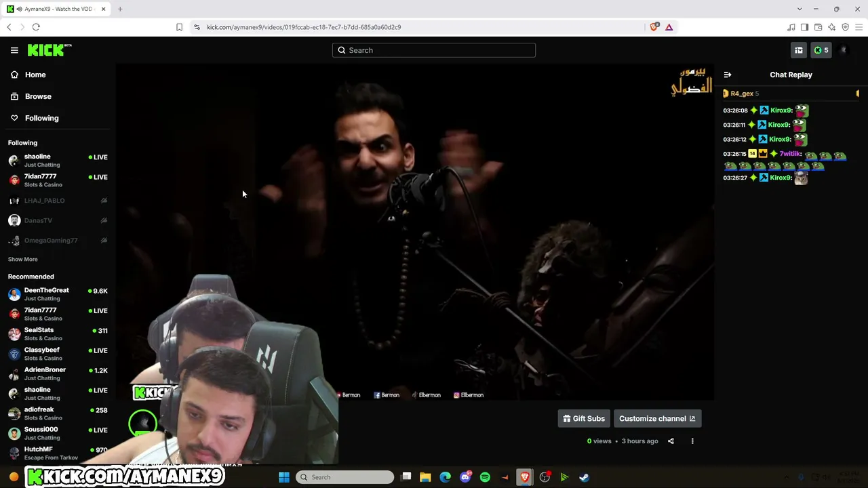
Task: Open Brave Shields lion icon
Action: click(654, 27)
